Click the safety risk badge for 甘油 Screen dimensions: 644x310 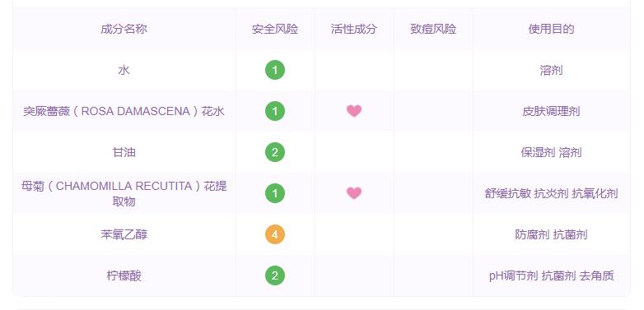point(275,152)
